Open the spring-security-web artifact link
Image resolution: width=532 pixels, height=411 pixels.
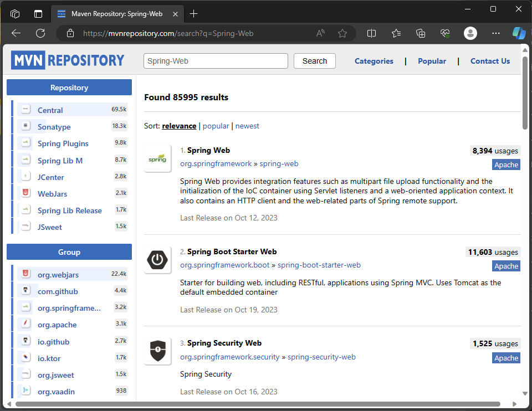point(321,357)
